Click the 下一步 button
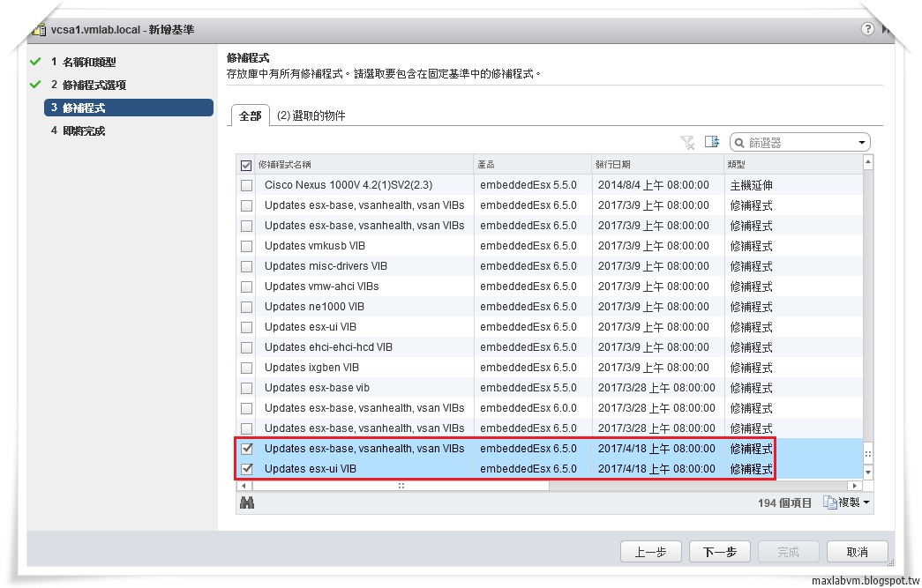The height and width of the screenshot is (588, 922). pyautogui.click(x=720, y=551)
